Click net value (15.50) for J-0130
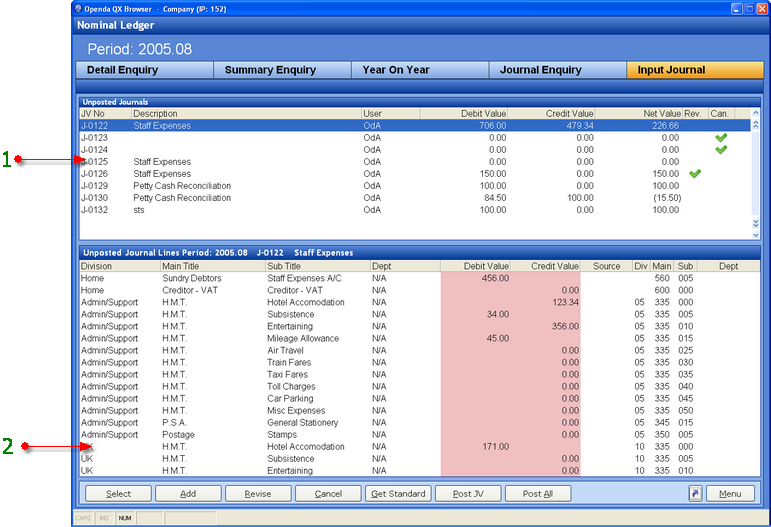This screenshot has height=527, width=771. click(x=667, y=198)
